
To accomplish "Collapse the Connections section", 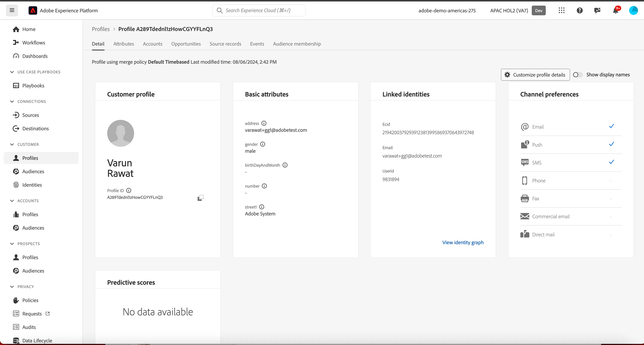I will click(x=12, y=101).
